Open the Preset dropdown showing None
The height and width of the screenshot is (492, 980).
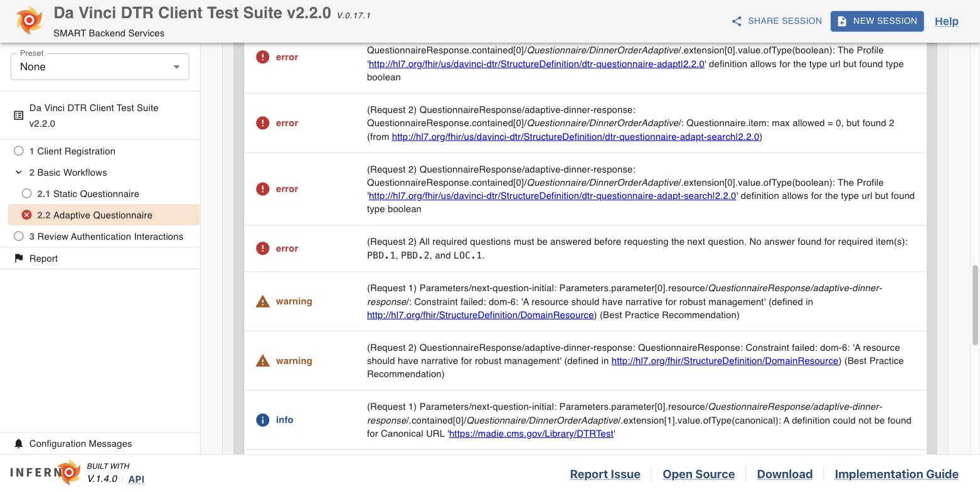(x=100, y=67)
